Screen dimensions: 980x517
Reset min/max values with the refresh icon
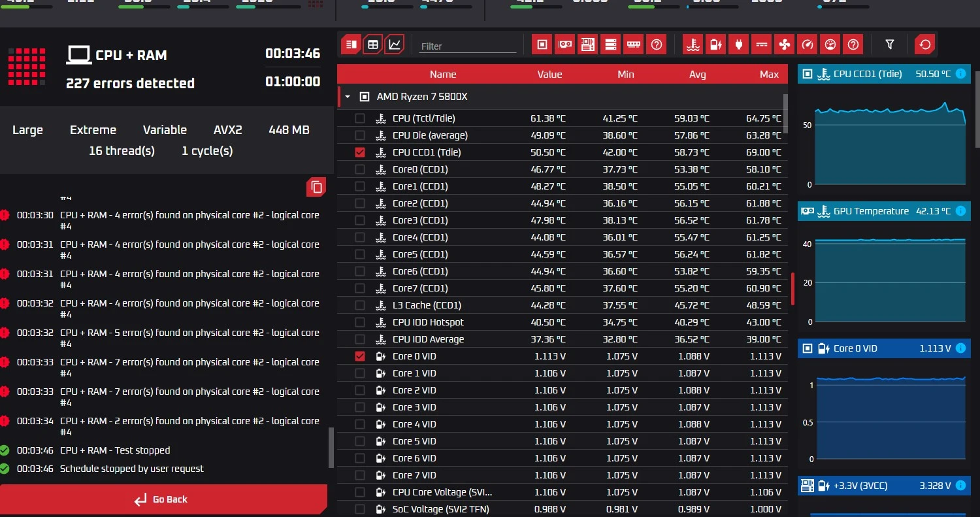(924, 44)
